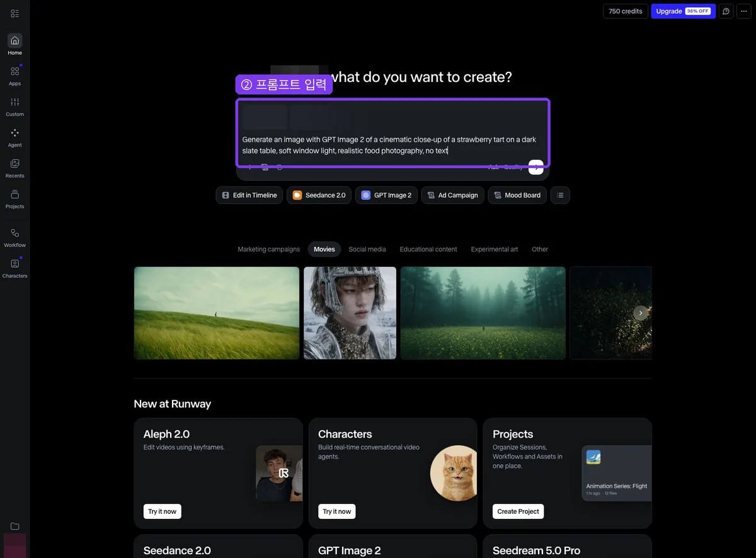Open the help chat icon
Screen dimensions: 756x558
726,11
